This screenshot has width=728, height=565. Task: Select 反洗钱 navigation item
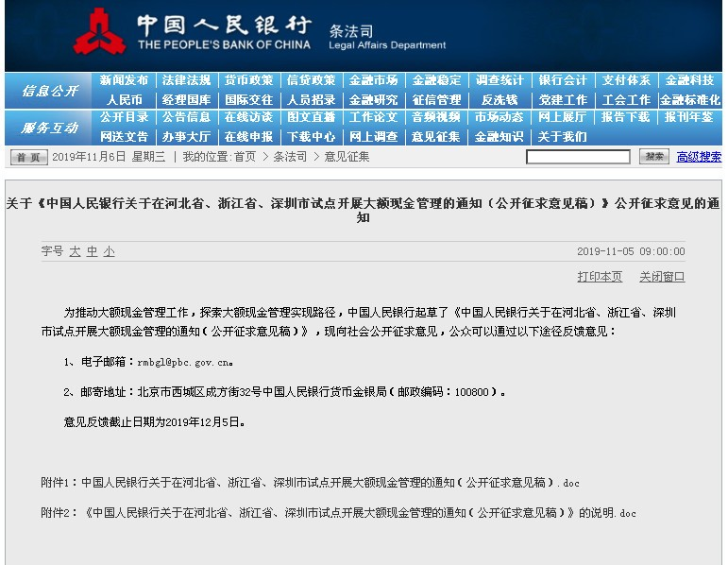click(x=499, y=100)
